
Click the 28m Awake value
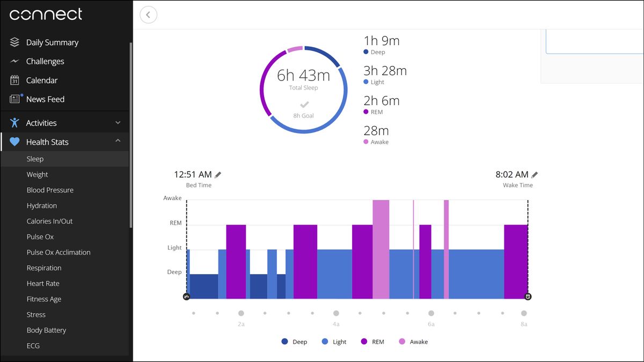click(x=376, y=131)
